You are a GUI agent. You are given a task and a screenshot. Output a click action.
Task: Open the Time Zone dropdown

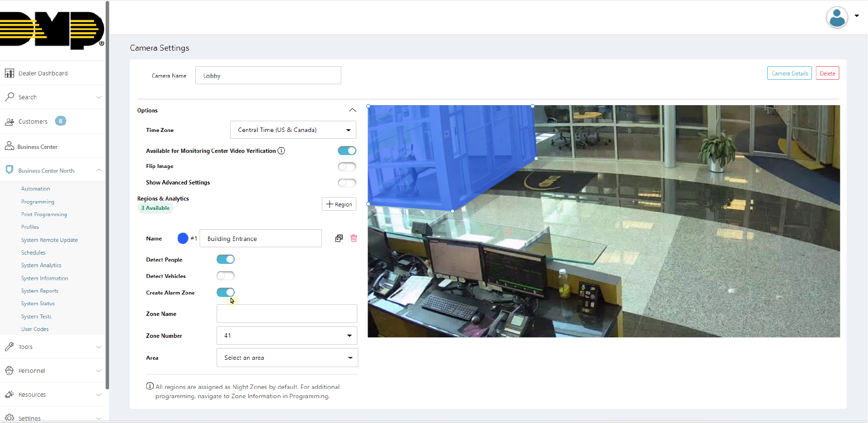(293, 130)
